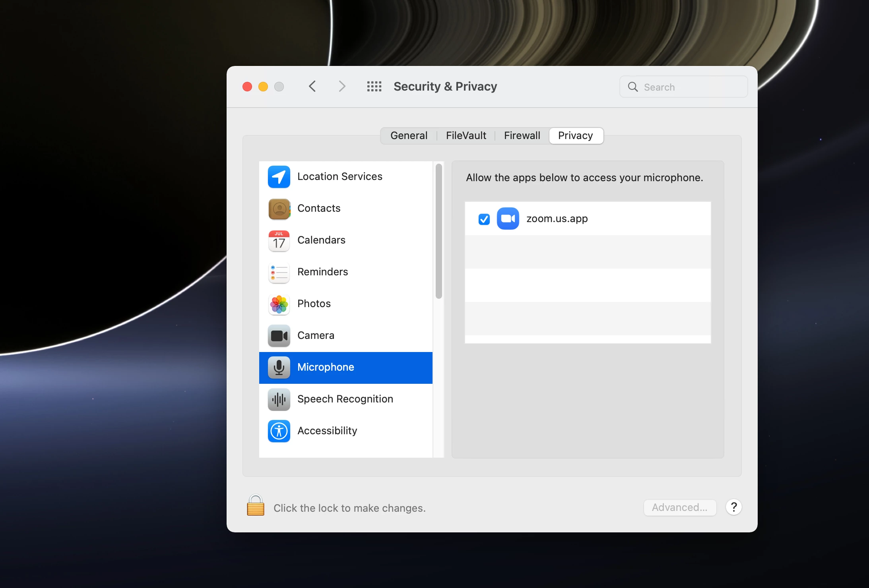Go back with the left chevron
The height and width of the screenshot is (588, 869).
click(312, 87)
